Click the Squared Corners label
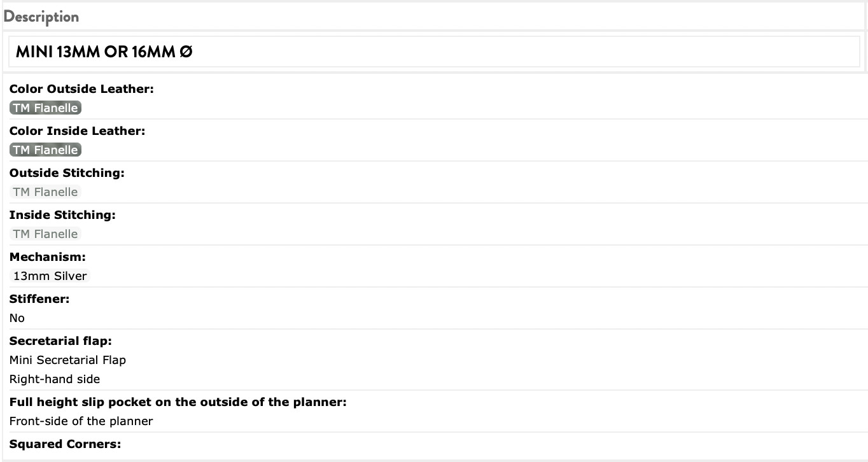The width and height of the screenshot is (868, 462). point(65,444)
